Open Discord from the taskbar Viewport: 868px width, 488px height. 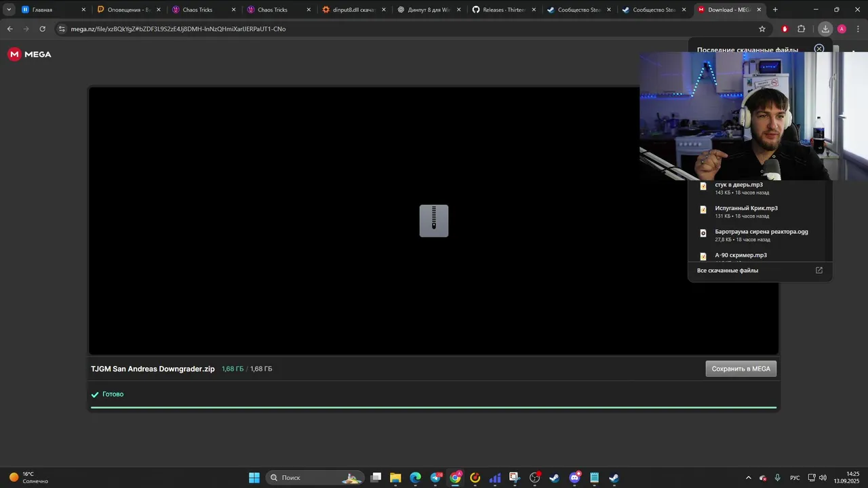point(574,478)
